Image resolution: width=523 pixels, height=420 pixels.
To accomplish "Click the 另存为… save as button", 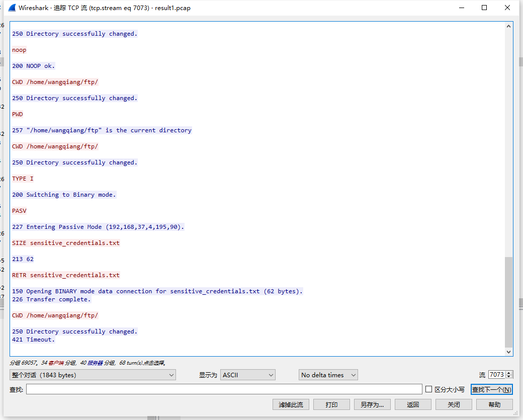I will (372, 404).
